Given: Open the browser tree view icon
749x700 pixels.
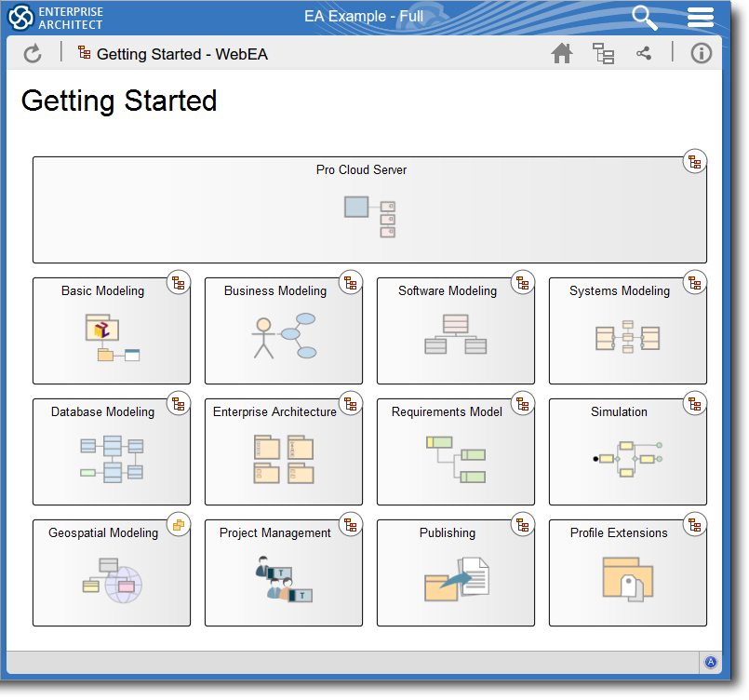Looking at the screenshot, I should point(604,54).
